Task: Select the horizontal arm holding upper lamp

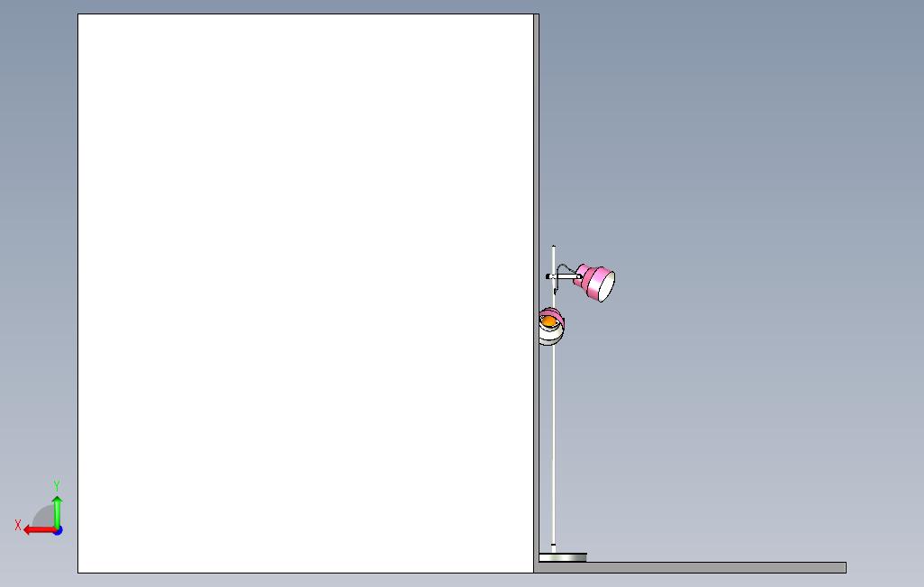Action: click(565, 275)
